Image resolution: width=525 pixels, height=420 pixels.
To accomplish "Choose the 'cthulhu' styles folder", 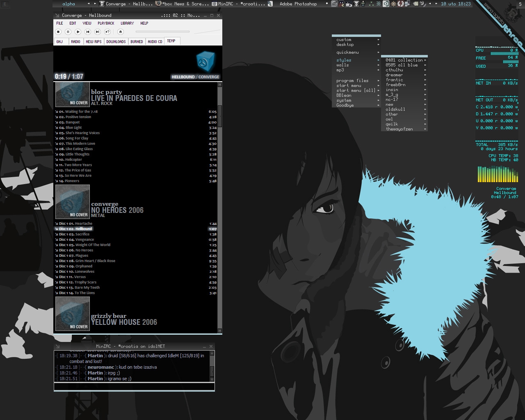I will tap(404, 70).
